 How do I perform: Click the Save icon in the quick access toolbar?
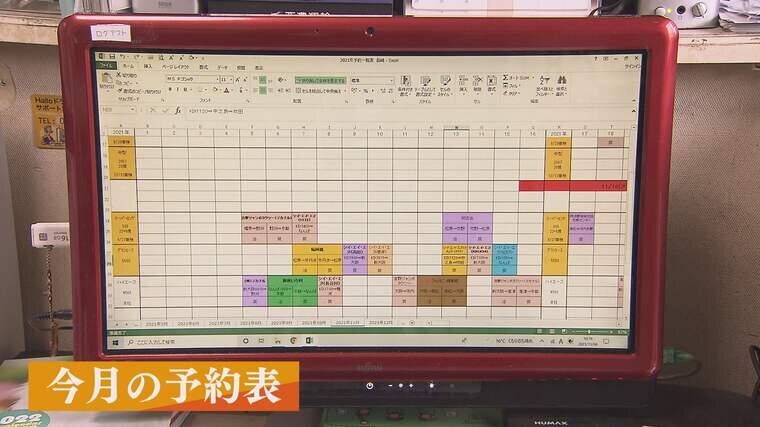click(112, 57)
